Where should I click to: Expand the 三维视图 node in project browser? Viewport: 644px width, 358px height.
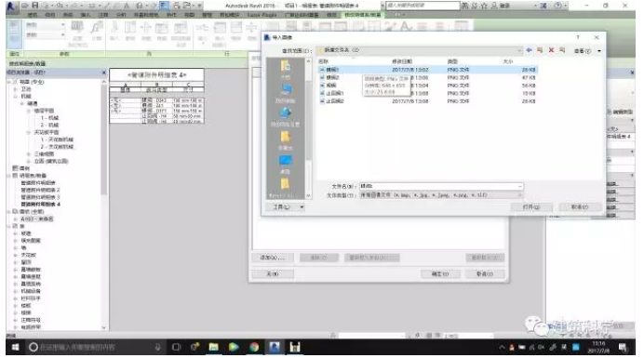click(29, 154)
